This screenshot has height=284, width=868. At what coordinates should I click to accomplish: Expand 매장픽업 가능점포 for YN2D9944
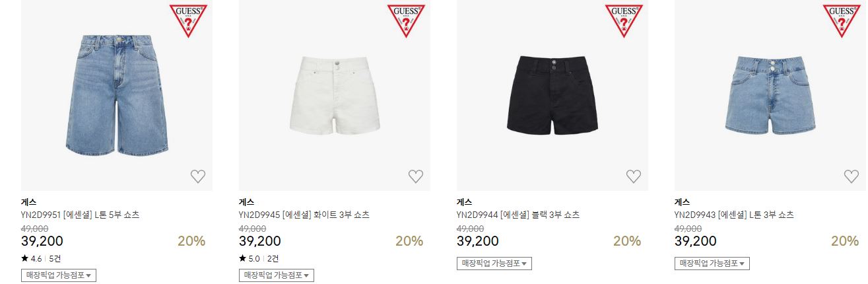(494, 264)
